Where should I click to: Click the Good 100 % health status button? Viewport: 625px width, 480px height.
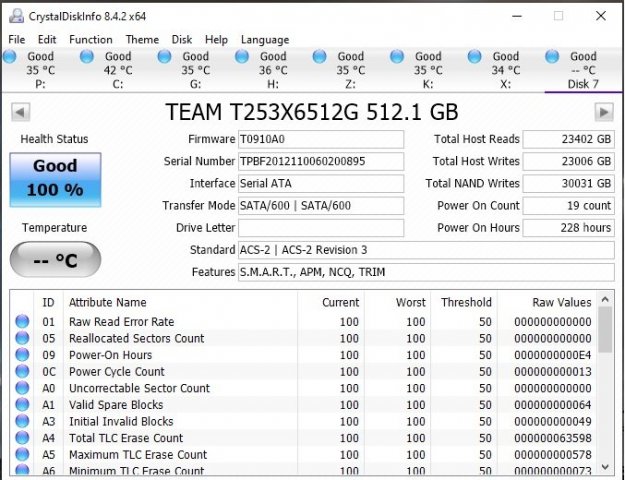(x=56, y=178)
